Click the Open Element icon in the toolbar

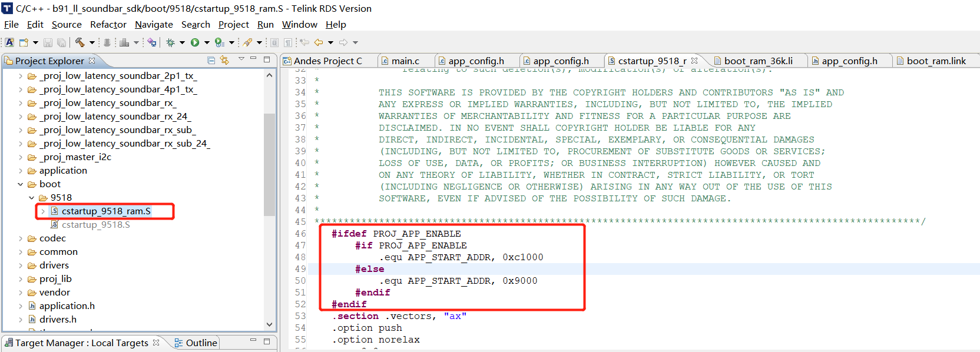tap(152, 42)
